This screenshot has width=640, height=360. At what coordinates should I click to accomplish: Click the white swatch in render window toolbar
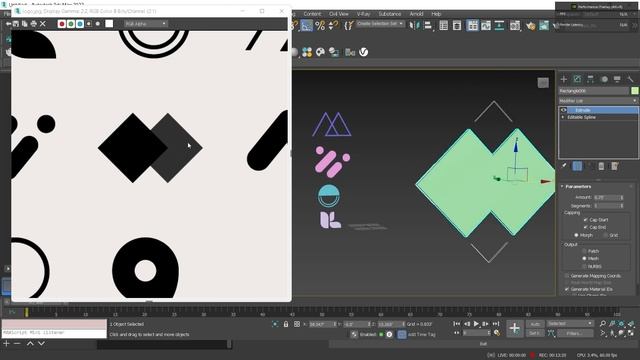(109, 24)
